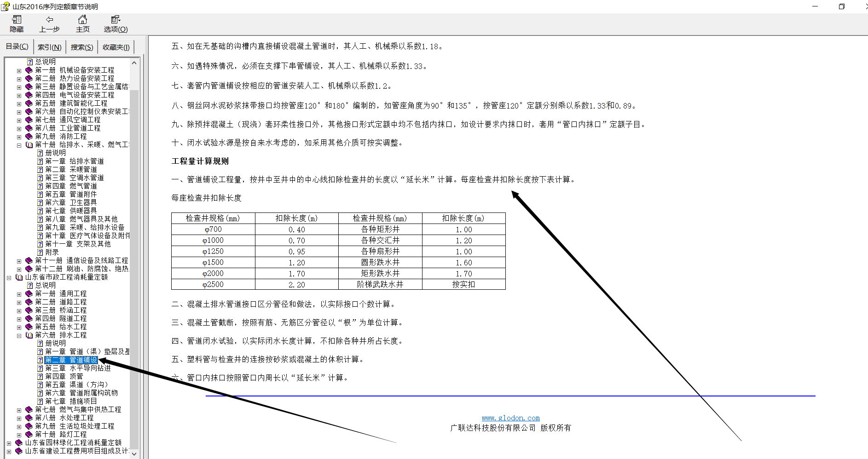Click open-book icon of 第六册 排水工程
The width and height of the screenshot is (868, 459).
(29, 335)
